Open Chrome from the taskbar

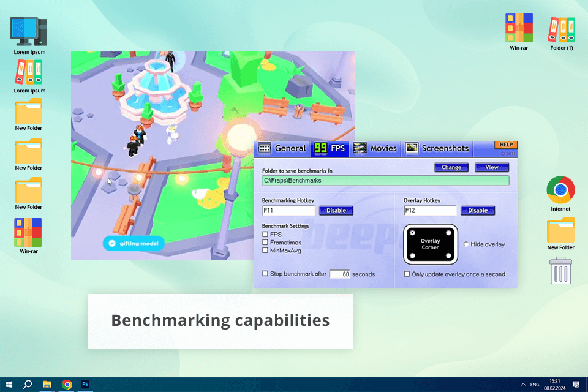[x=67, y=385]
